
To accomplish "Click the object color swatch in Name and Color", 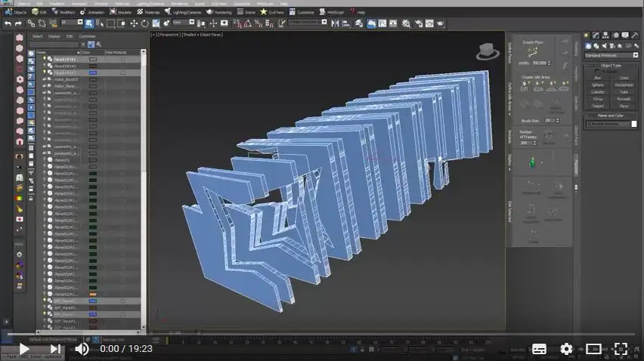I will [633, 124].
